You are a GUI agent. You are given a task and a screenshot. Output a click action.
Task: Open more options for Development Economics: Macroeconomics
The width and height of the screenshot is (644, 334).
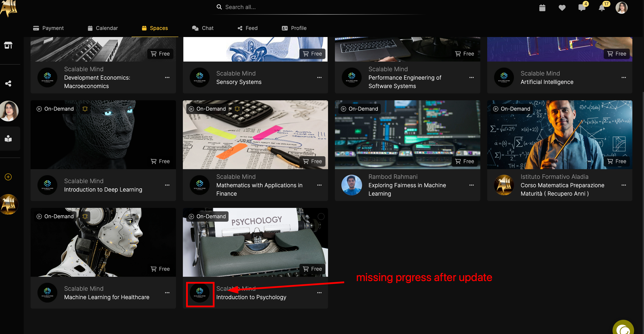(x=167, y=77)
